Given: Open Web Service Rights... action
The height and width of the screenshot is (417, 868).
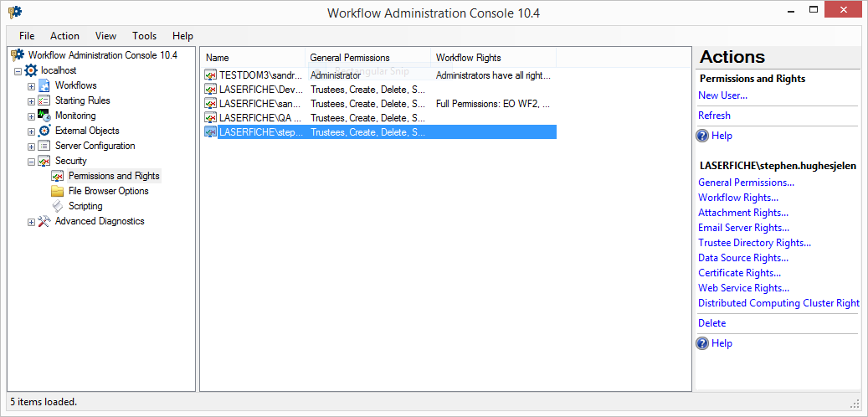Looking at the screenshot, I should point(744,288).
